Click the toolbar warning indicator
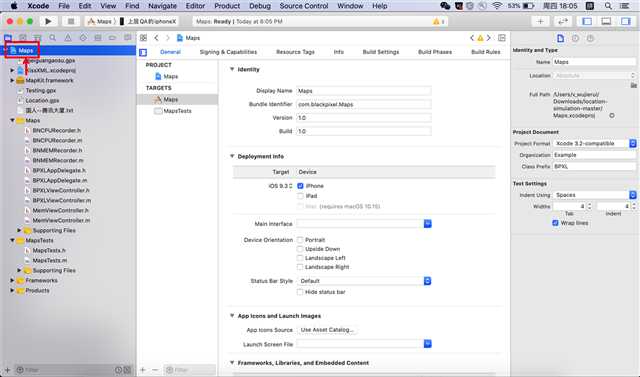Viewport: 640px width, 377px height. (x=438, y=21)
